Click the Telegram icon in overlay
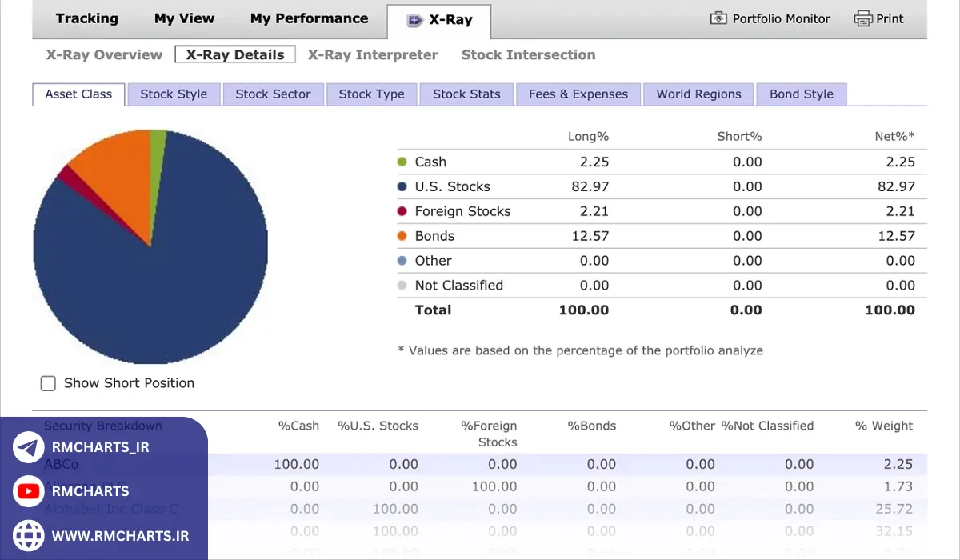Image resolution: width=960 pixels, height=560 pixels. pyautogui.click(x=29, y=447)
